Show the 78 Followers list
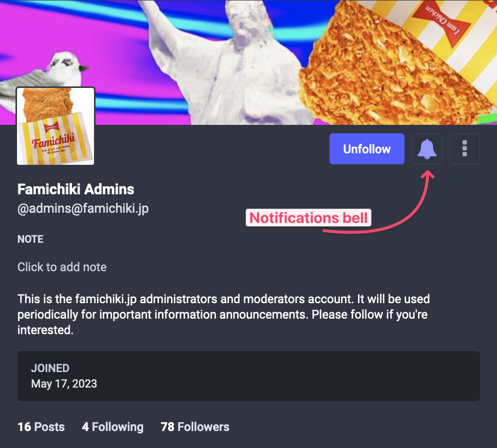This screenshot has width=497, height=448. click(195, 427)
